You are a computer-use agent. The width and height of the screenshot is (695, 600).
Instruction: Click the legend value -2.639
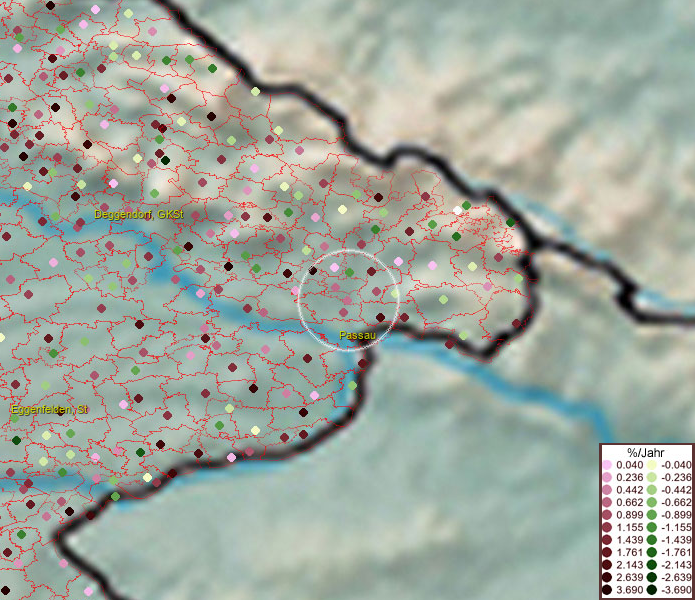[x=676, y=577]
